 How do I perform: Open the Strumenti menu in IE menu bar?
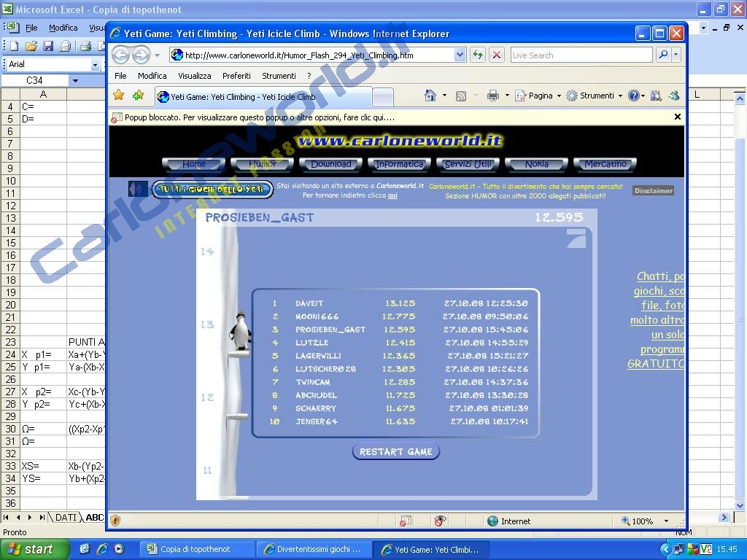click(279, 76)
